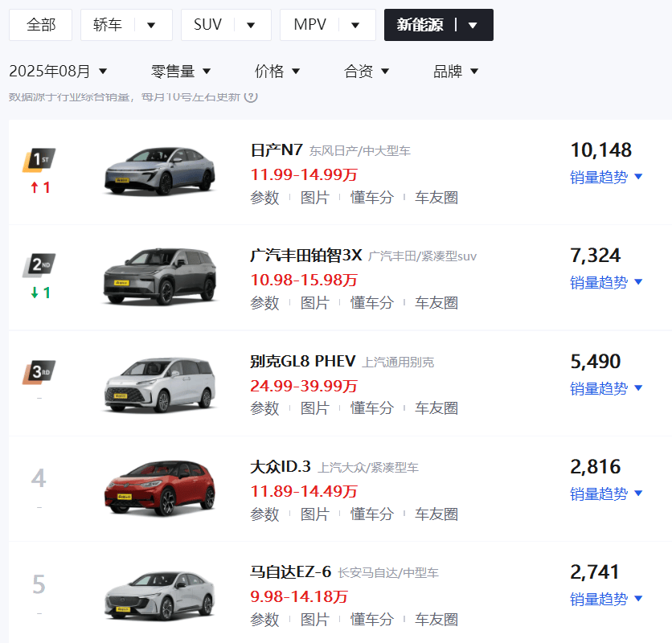Expand the 品牌 brand filter
This screenshot has height=643, width=672.
pyautogui.click(x=456, y=72)
